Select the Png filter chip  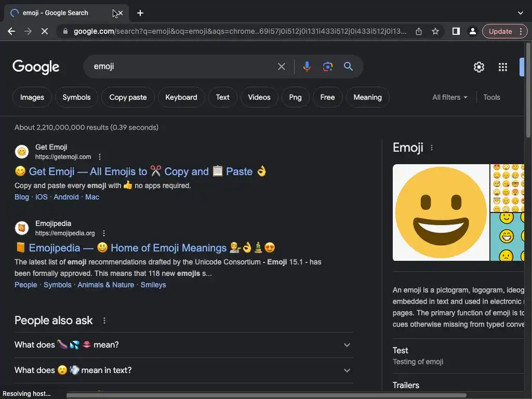pos(295,97)
